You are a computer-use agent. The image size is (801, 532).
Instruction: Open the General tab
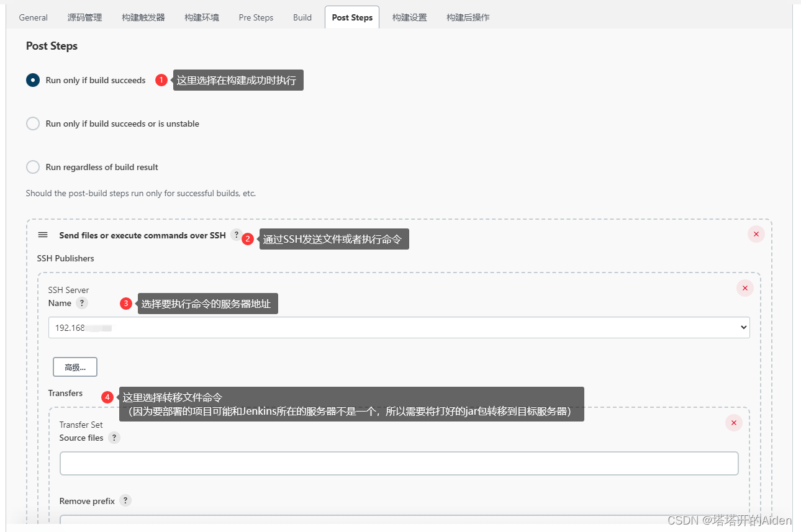pyautogui.click(x=33, y=17)
